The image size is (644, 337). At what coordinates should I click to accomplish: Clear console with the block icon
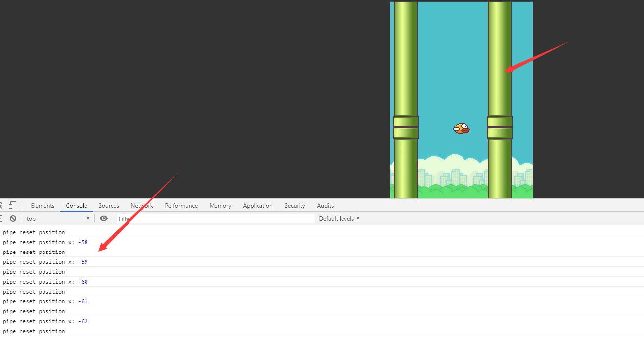click(13, 218)
